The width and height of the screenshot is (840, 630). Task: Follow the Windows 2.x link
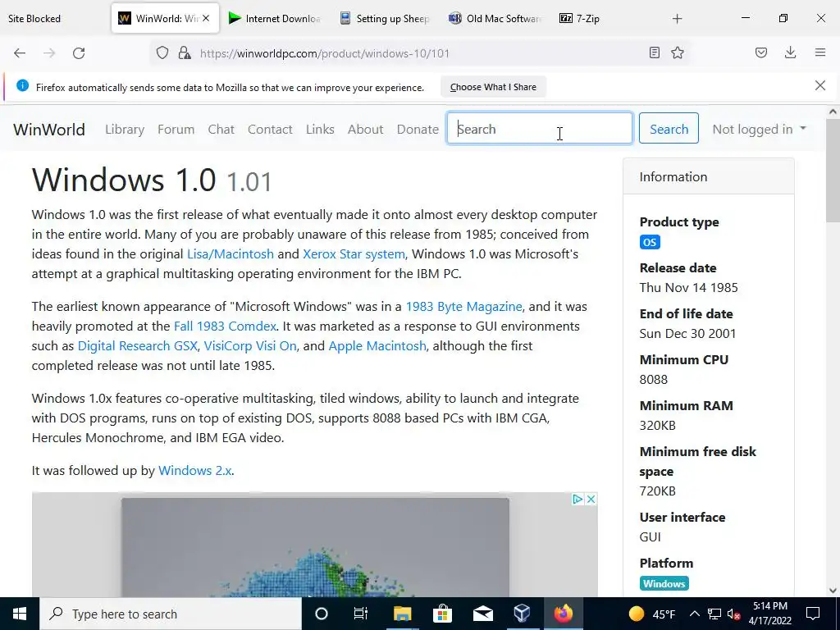[x=195, y=470]
